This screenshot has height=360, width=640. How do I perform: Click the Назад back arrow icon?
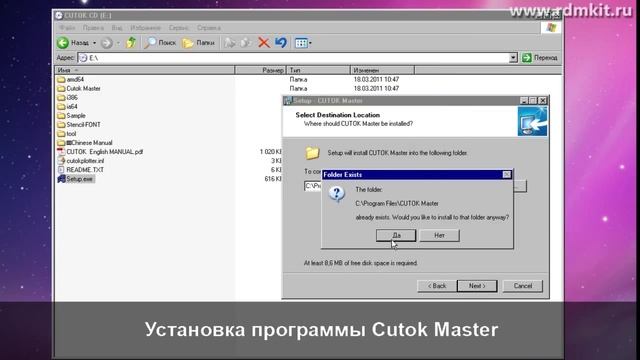click(x=63, y=42)
